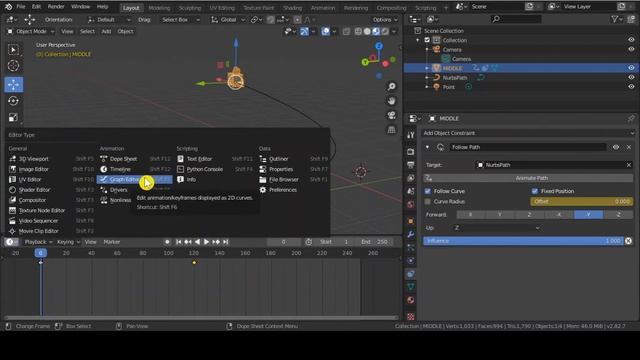This screenshot has height=360, width=640.
Task: Click the NurbsPath target field
Action: point(554,165)
